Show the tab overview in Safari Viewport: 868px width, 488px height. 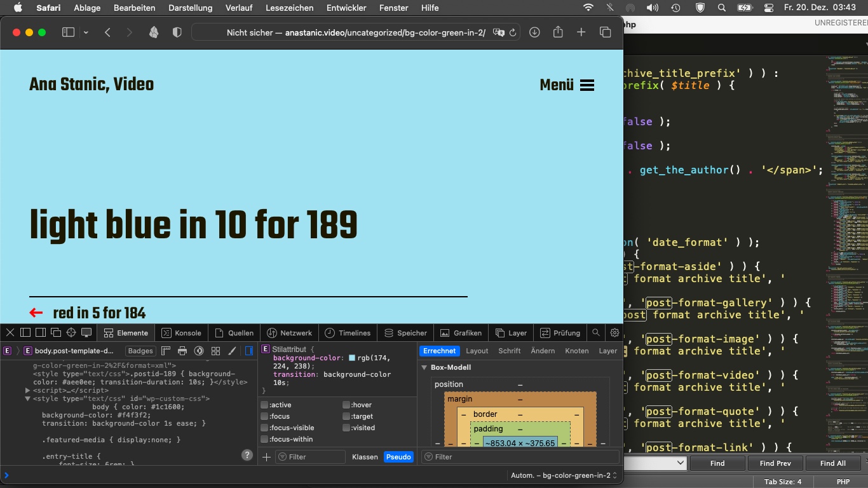click(605, 32)
